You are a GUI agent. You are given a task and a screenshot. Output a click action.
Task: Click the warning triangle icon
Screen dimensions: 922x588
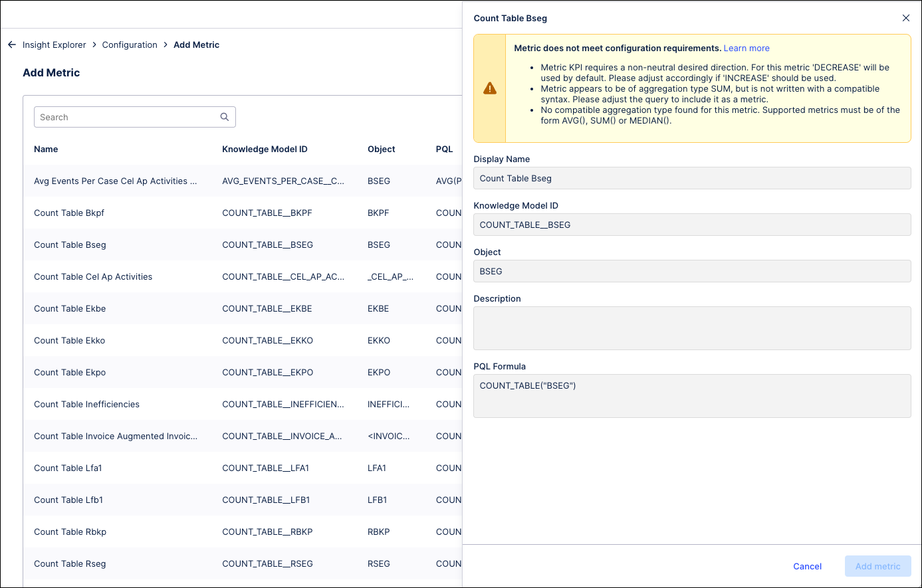coord(490,88)
